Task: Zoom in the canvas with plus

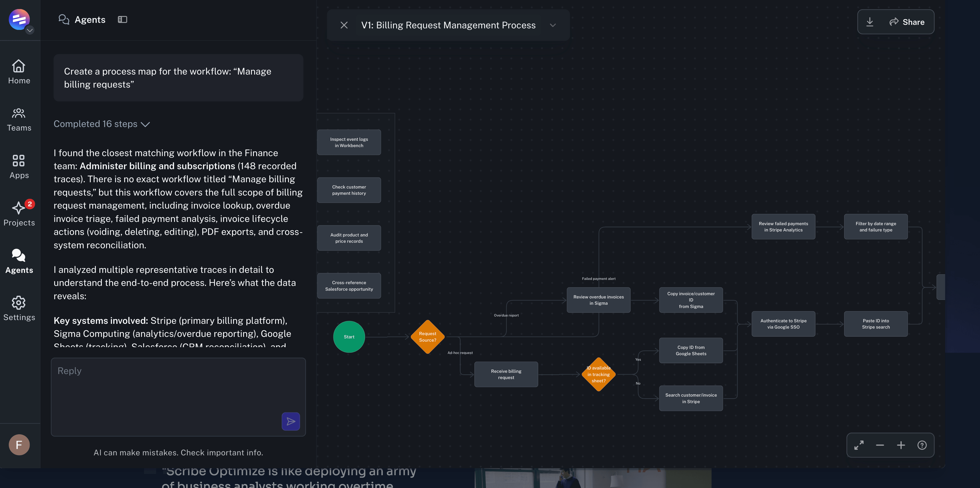Action: pos(901,445)
